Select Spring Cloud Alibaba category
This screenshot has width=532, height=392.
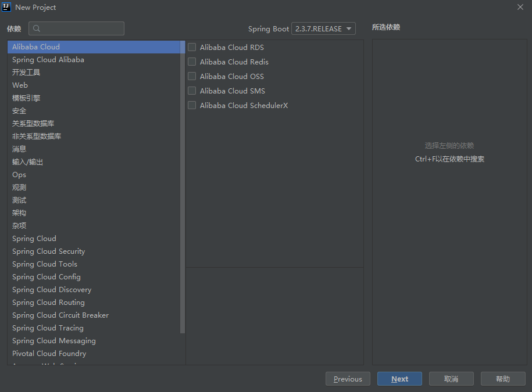[48, 60]
